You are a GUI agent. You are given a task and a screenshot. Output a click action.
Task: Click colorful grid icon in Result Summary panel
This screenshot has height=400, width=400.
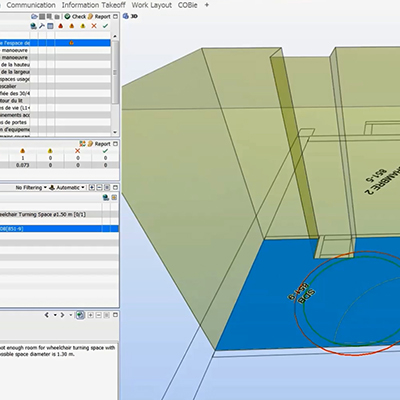pyautogui.click(x=82, y=144)
